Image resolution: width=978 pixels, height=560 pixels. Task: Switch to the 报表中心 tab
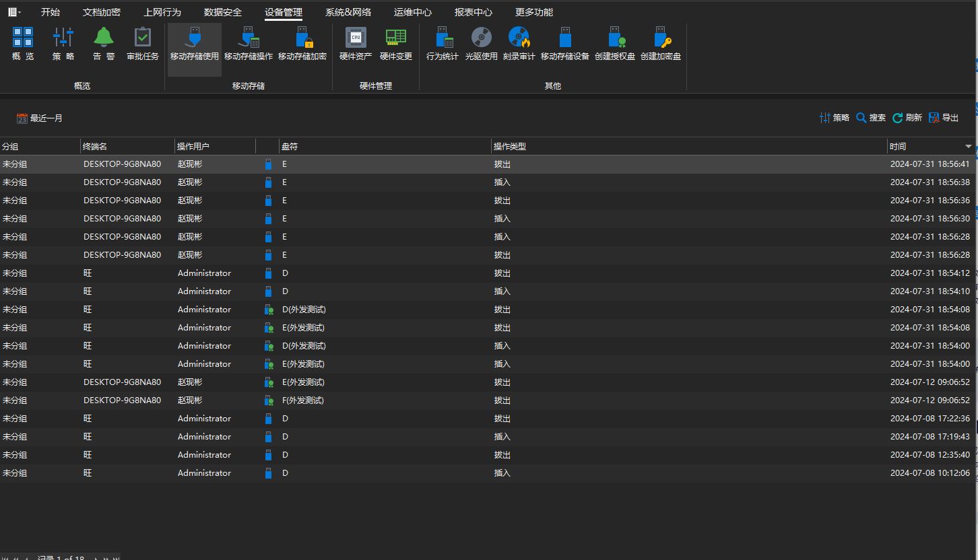474,12
